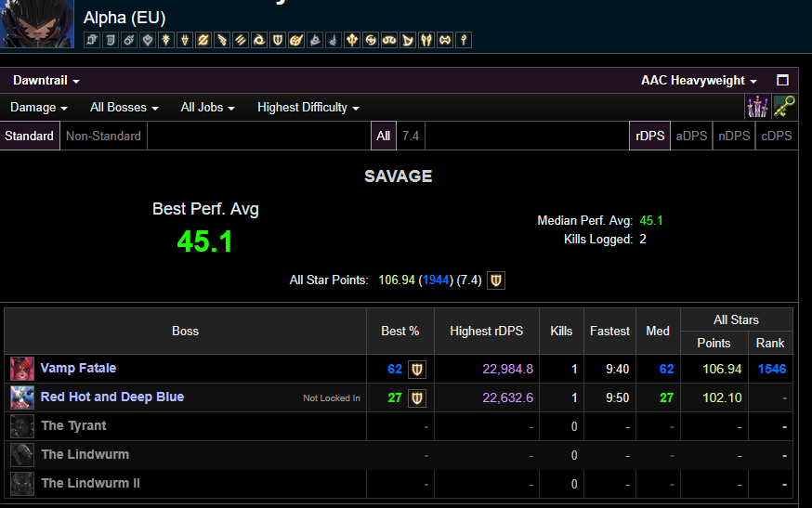Select the Warrior job icon
The height and width of the screenshot is (508, 812).
click(x=445, y=40)
